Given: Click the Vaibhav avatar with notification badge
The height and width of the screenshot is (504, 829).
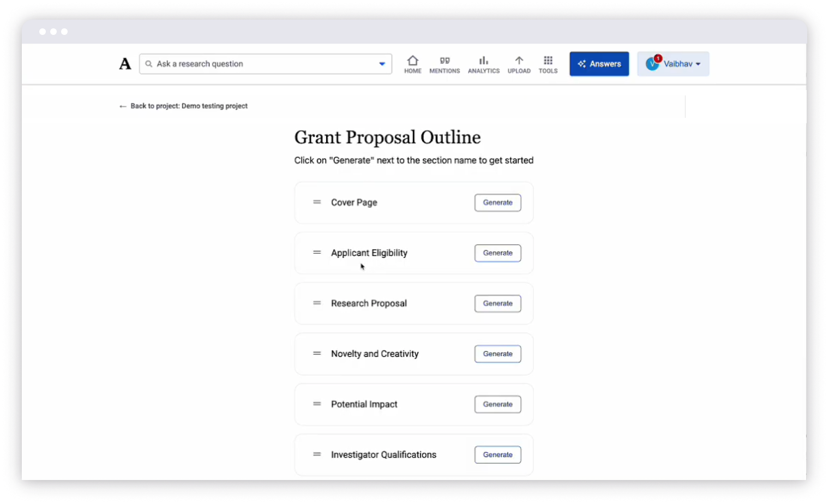Looking at the screenshot, I should [x=653, y=63].
